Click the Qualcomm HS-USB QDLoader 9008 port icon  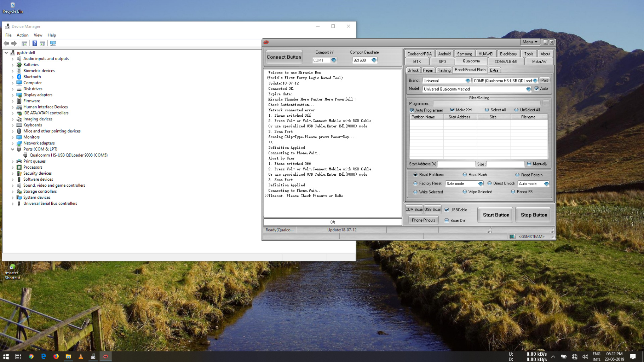25,155
